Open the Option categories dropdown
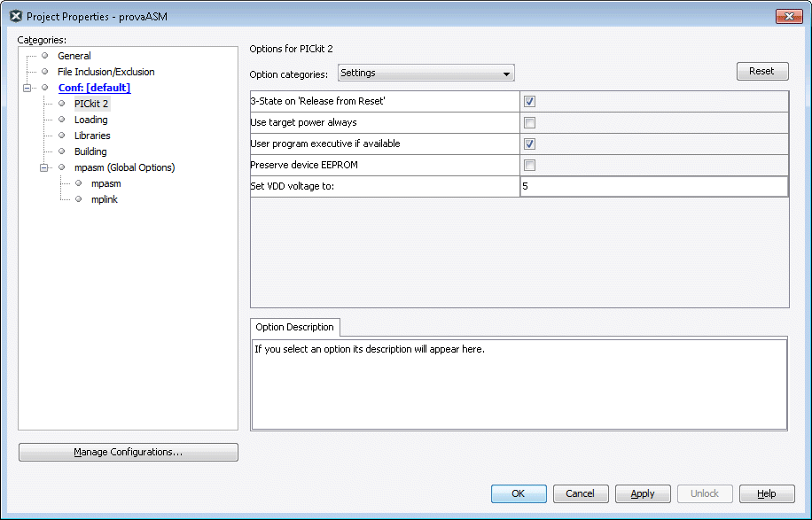This screenshot has height=520, width=812. click(426, 74)
